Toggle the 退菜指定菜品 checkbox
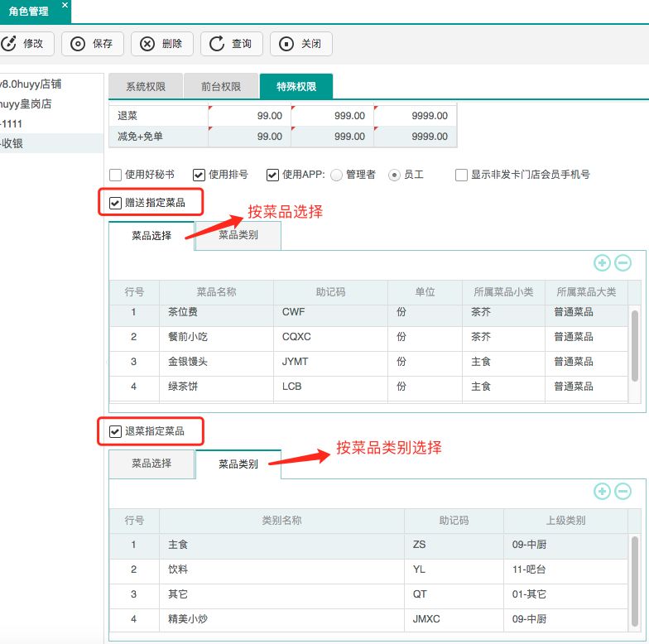Image resolution: width=649 pixels, height=644 pixels. coord(116,431)
